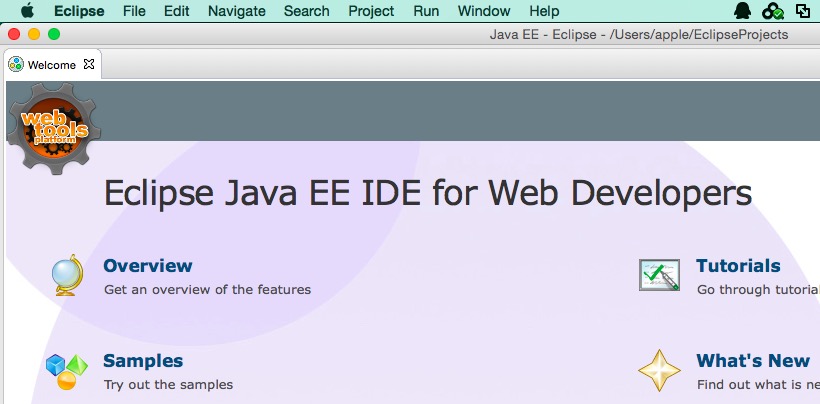Open the Project menu
Image resolution: width=820 pixels, height=404 pixels.
[371, 11]
